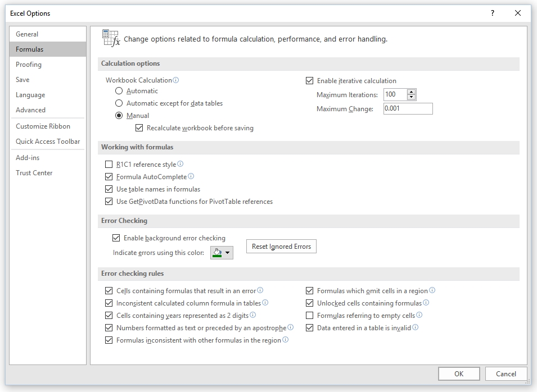This screenshot has height=392, width=537.
Task: Click info icon for unlocked cells containing formulas
Action: [x=426, y=303]
